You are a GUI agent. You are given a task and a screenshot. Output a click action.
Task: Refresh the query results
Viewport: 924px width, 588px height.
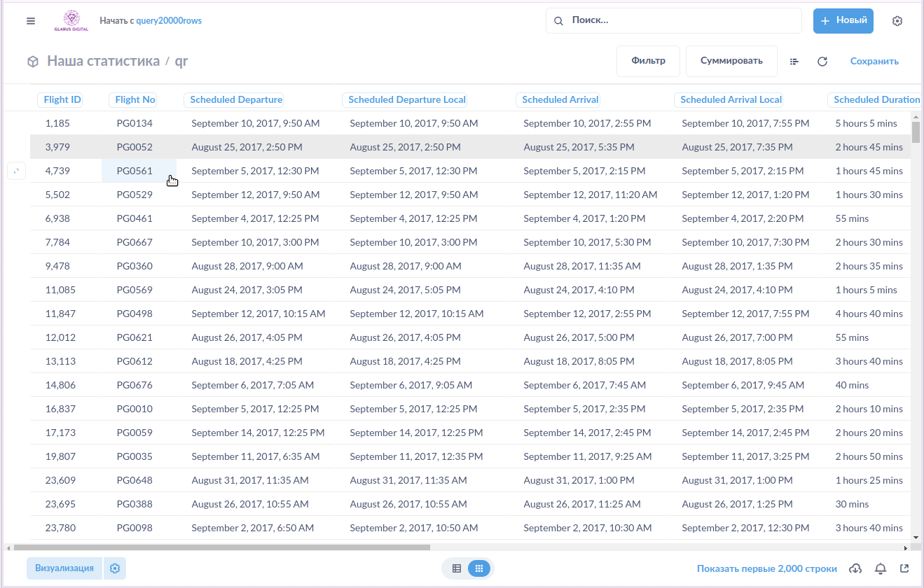822,62
